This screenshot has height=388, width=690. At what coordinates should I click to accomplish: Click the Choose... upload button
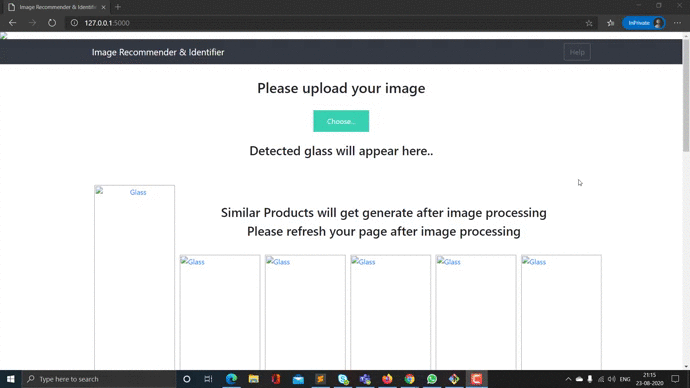341,121
